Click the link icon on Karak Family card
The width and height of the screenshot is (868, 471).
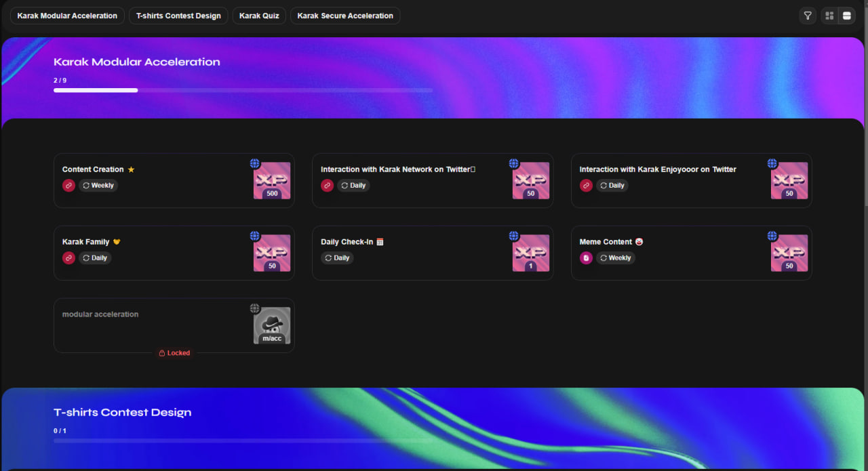point(68,258)
